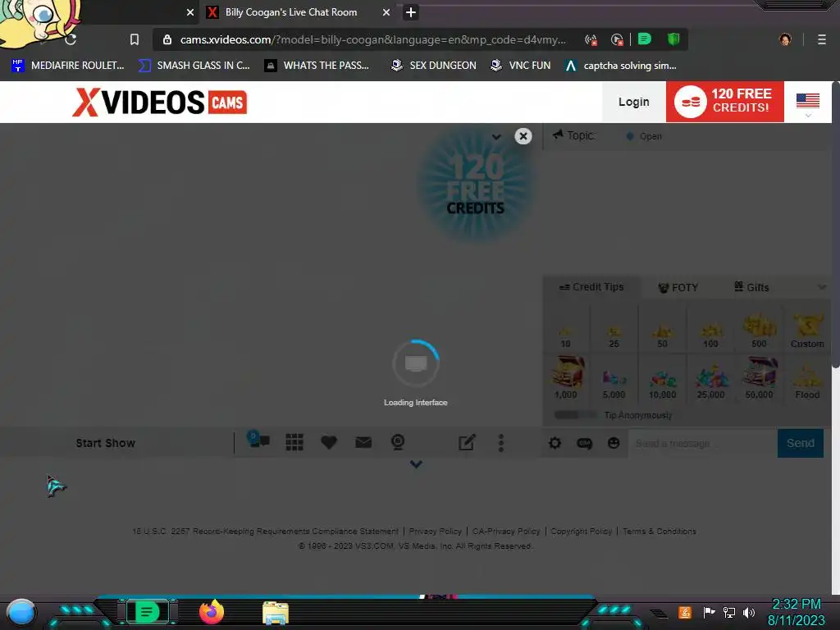Close the 120 free credits popup
Screen dimensions: 840x630
click(x=523, y=136)
